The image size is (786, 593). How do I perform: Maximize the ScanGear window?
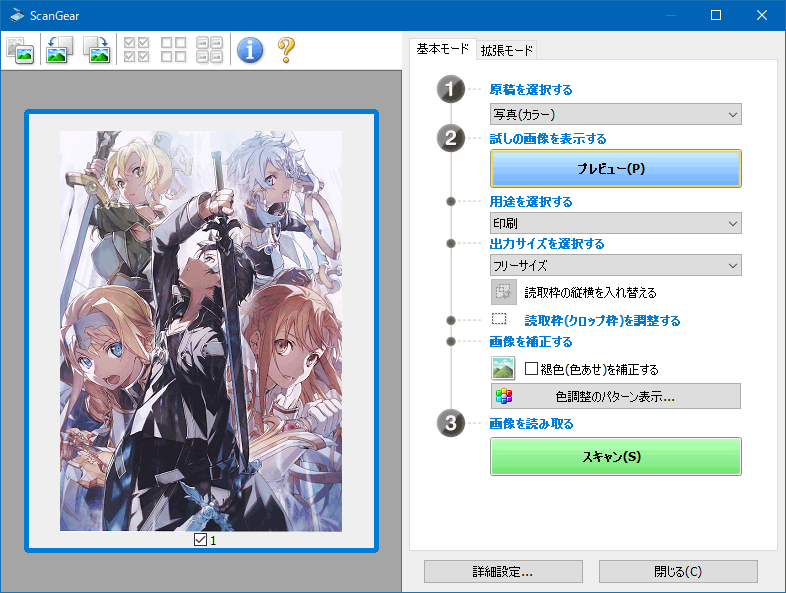pos(716,15)
